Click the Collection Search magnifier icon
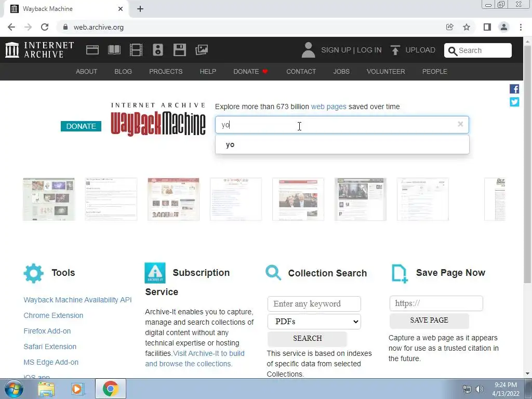The height and width of the screenshot is (399, 532). [x=273, y=273]
